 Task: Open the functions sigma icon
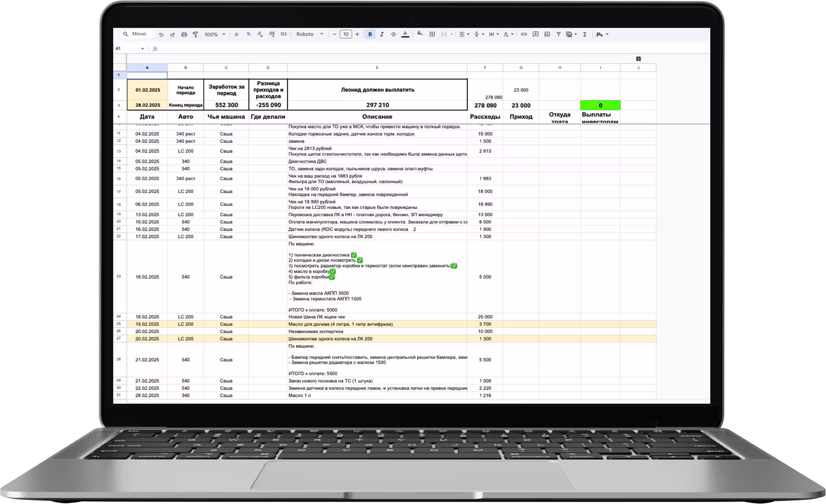click(585, 34)
